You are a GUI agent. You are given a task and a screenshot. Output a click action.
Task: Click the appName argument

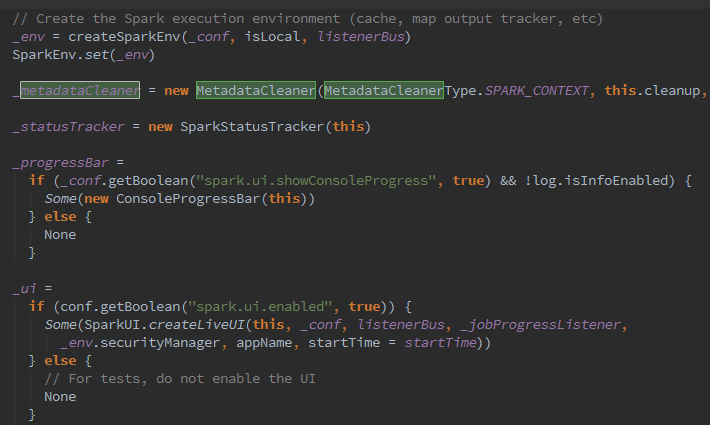tap(264, 343)
